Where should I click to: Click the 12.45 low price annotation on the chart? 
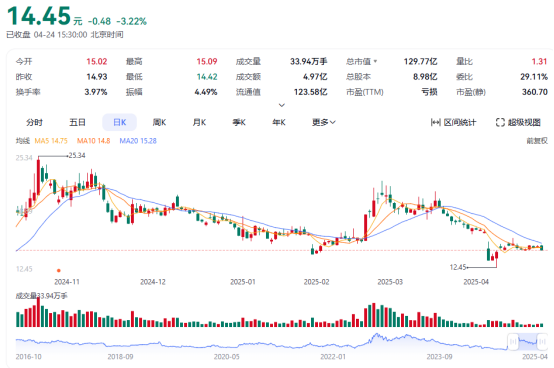pos(458,267)
